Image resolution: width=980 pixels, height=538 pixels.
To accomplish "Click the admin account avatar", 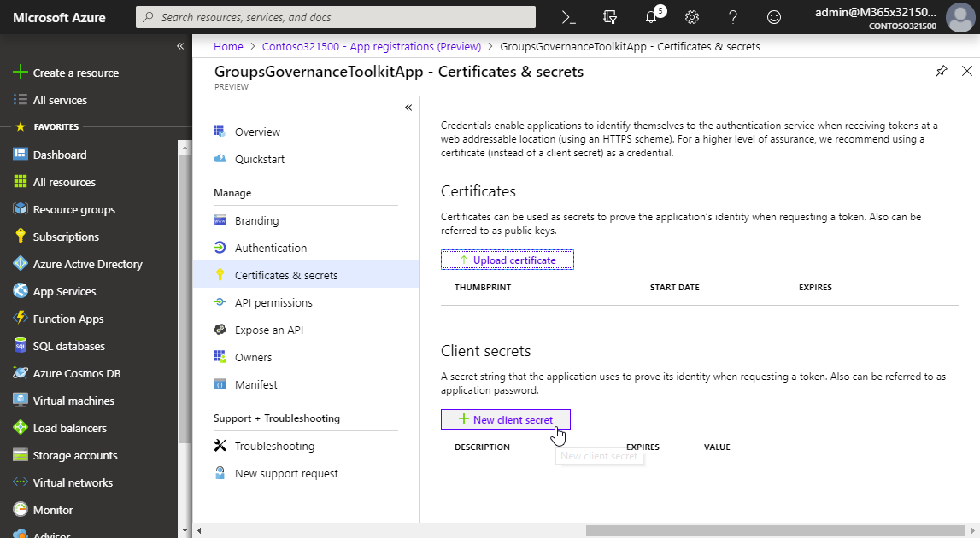I will (959, 17).
